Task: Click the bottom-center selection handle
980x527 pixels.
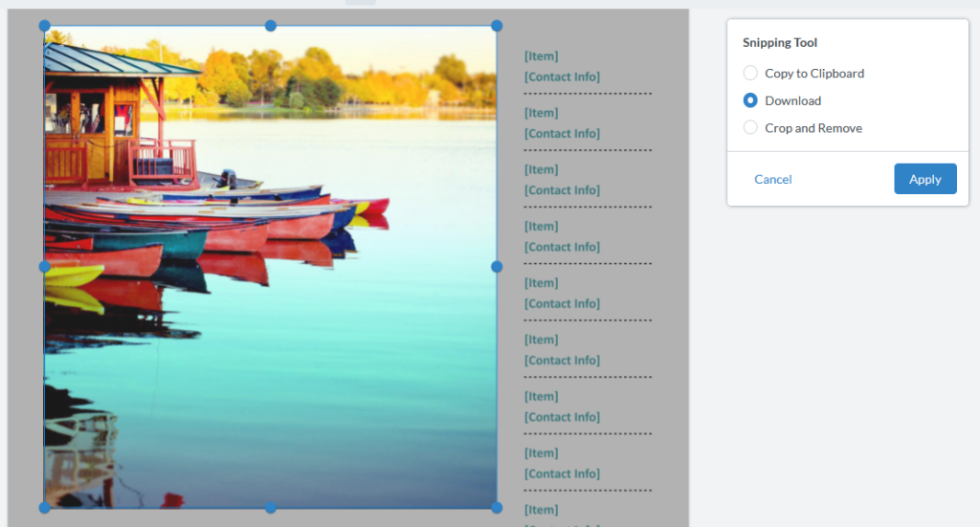Action: pos(271,508)
